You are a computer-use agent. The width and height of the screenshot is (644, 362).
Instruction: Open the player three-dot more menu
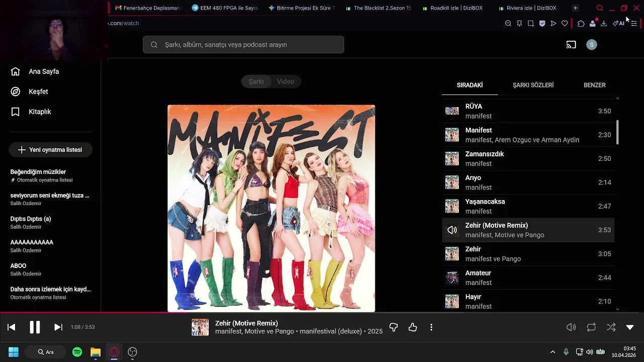(x=431, y=327)
